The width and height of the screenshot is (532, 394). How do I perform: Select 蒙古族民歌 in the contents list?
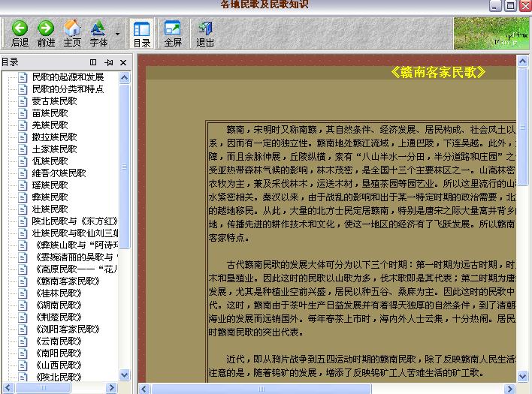pos(54,101)
